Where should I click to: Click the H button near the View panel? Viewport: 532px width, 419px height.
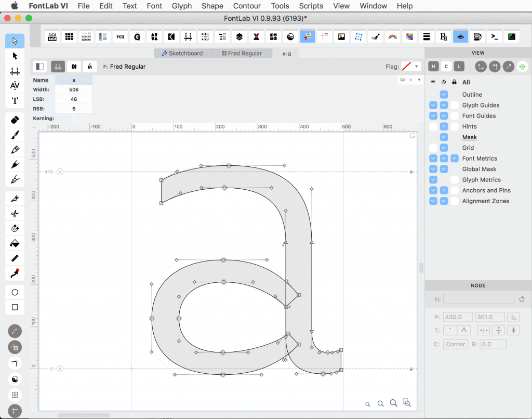(433, 66)
